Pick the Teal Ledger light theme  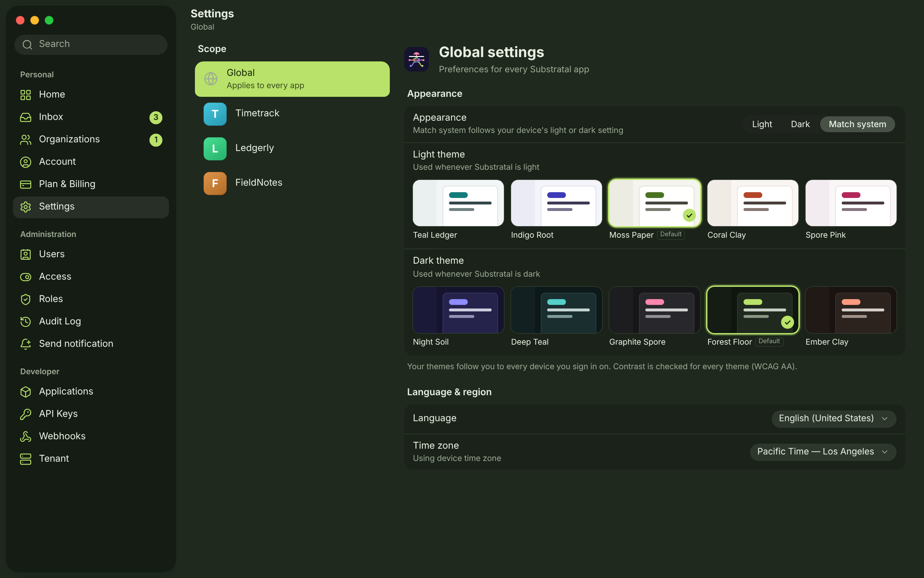point(458,203)
